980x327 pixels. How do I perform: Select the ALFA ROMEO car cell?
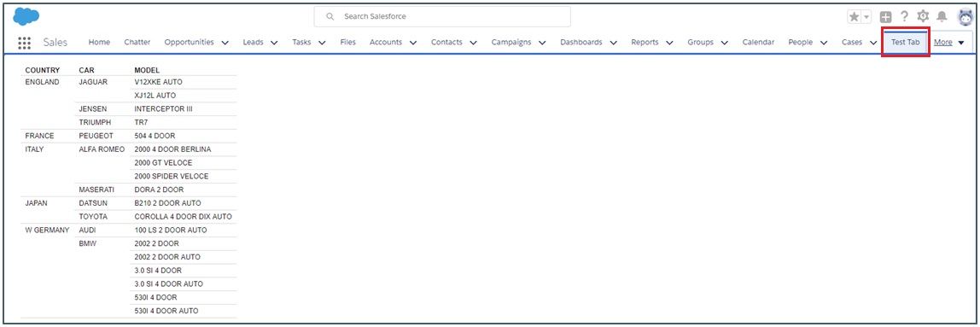[102, 149]
